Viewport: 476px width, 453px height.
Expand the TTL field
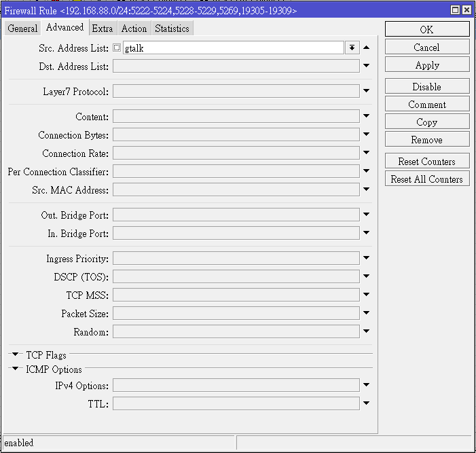(x=367, y=403)
